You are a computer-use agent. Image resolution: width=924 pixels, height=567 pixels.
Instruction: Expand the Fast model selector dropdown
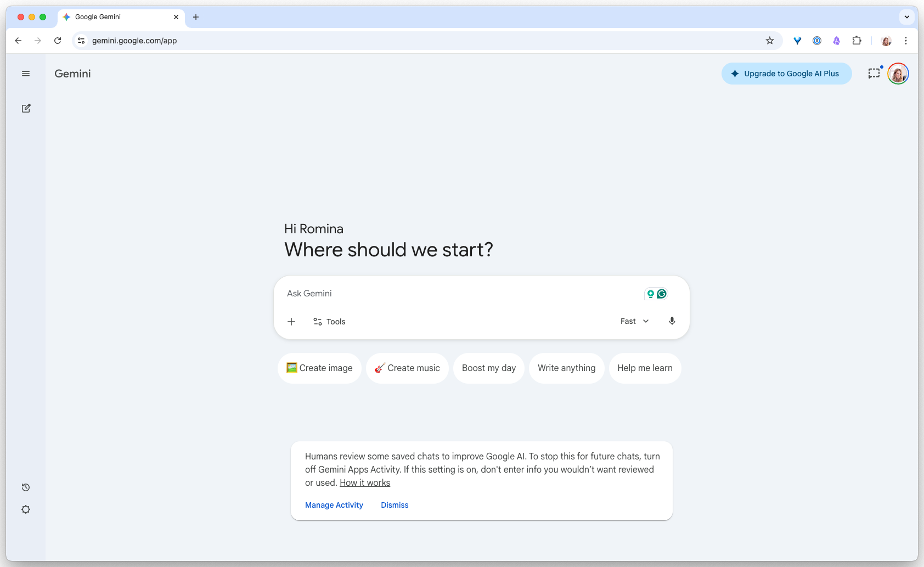(635, 321)
